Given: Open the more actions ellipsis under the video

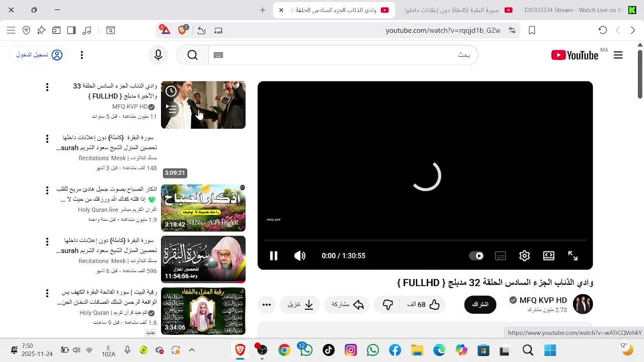Looking at the screenshot, I should [267, 305].
